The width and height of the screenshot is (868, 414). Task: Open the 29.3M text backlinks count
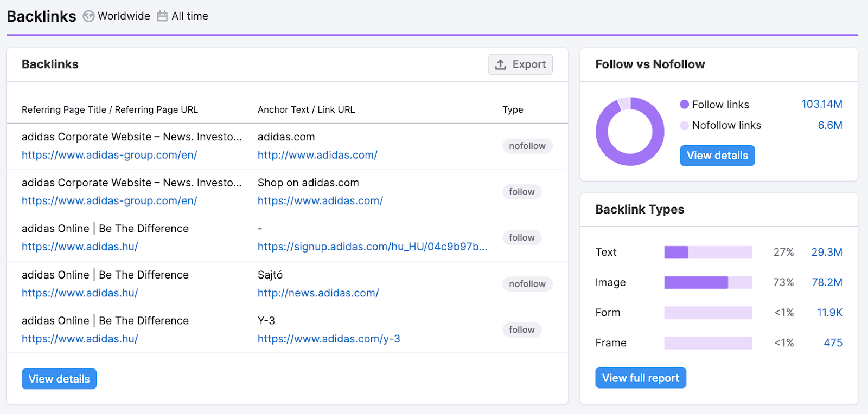point(827,252)
